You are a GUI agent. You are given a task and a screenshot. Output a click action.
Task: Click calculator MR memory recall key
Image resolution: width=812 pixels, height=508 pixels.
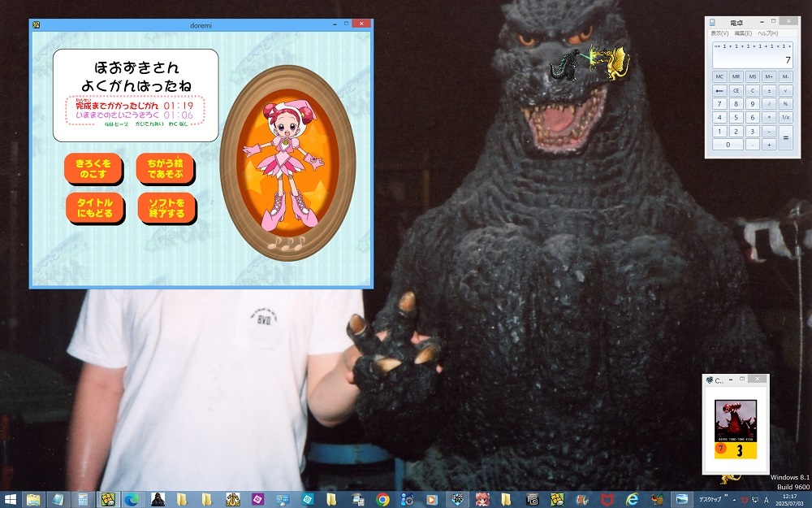pyautogui.click(x=736, y=76)
